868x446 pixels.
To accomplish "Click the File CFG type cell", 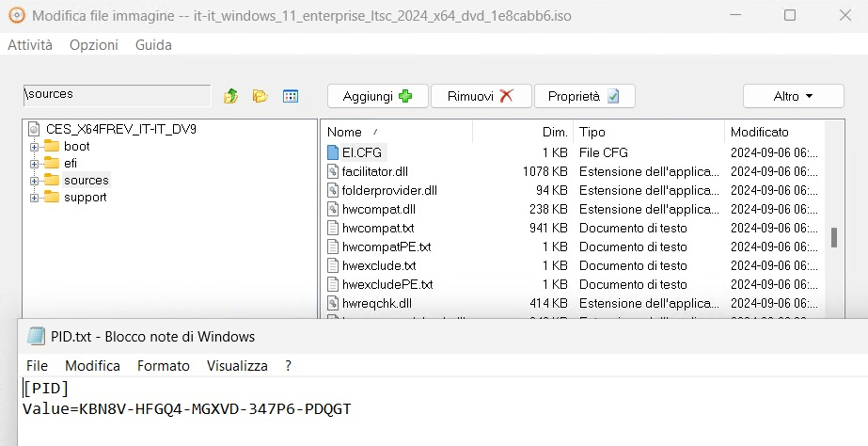I will pyautogui.click(x=604, y=152).
